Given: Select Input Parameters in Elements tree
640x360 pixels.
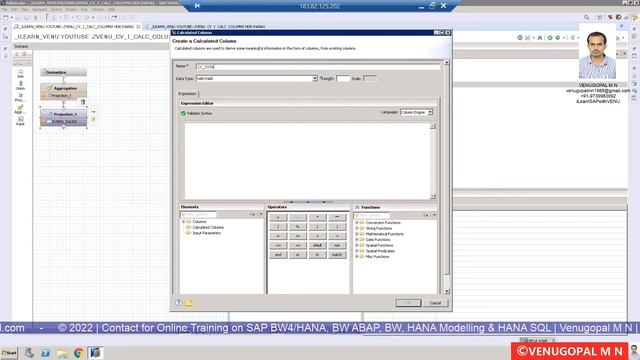Looking at the screenshot, I should 207,233.
